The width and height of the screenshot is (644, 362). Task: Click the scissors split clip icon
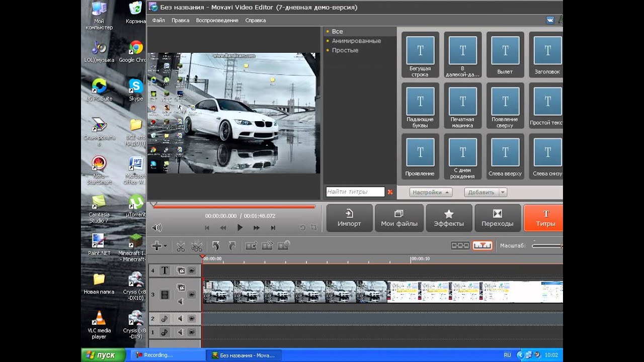pyautogui.click(x=181, y=246)
